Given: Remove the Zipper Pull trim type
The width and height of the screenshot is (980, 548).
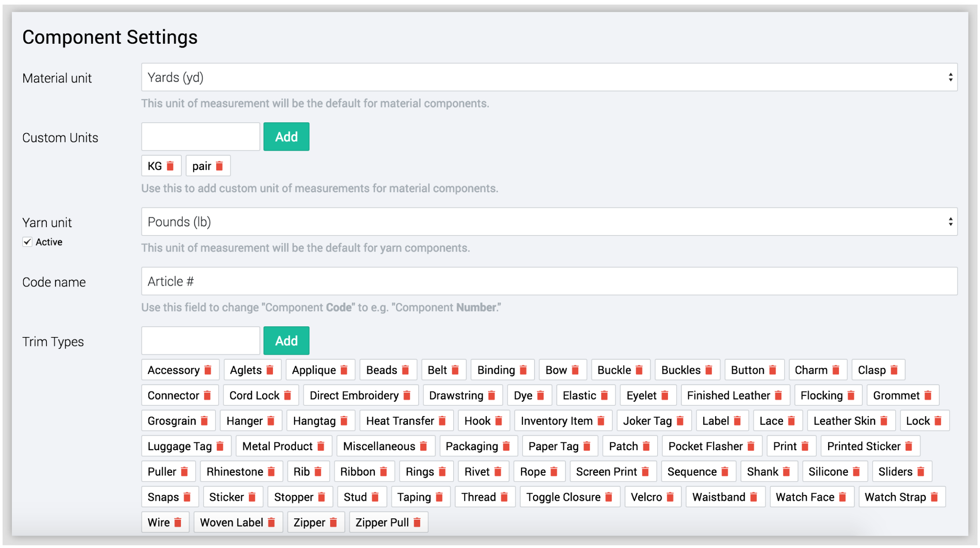Looking at the screenshot, I should point(417,522).
